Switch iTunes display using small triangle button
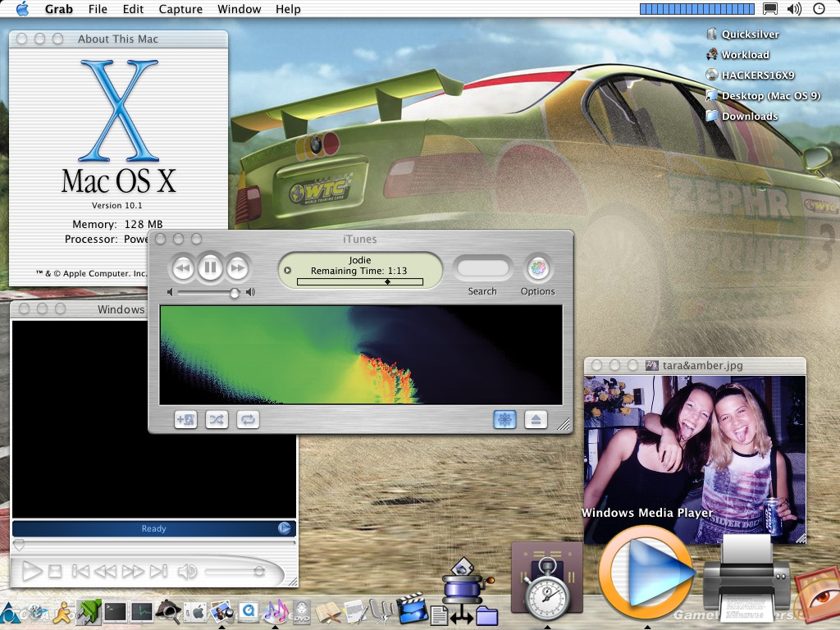This screenshot has width=840, height=630. (288, 271)
